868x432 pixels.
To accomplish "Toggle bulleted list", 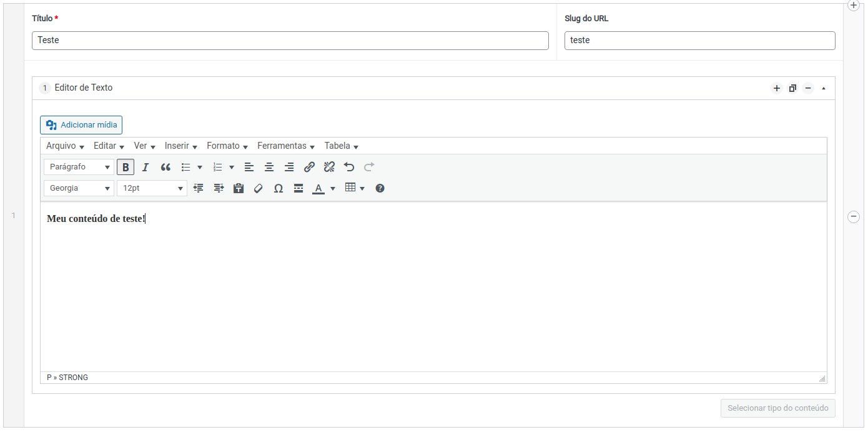I will pos(185,168).
